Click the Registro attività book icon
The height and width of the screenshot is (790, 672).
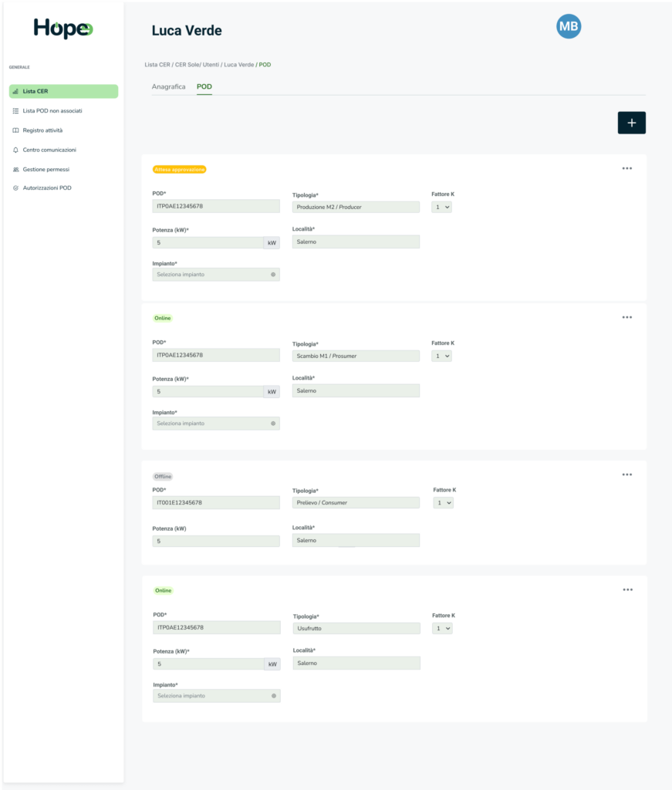pyautogui.click(x=16, y=130)
